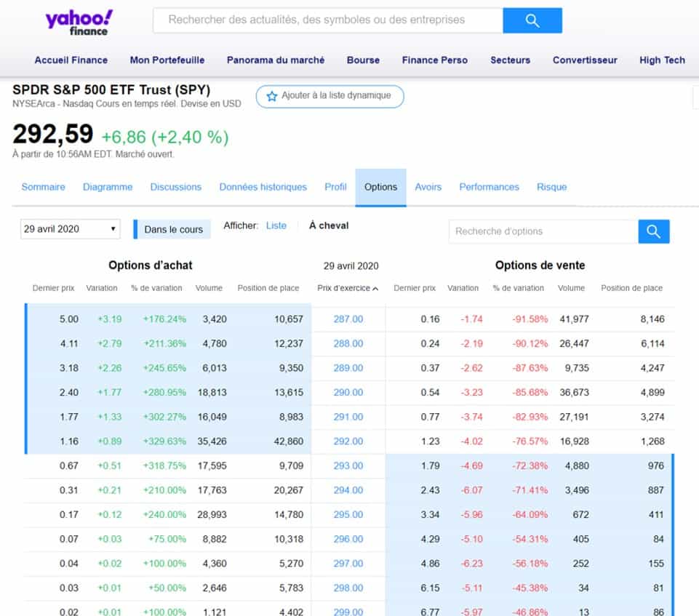Switch to the 'Diagramme' tab
Viewport: 699px width, 616px height.
108,187
